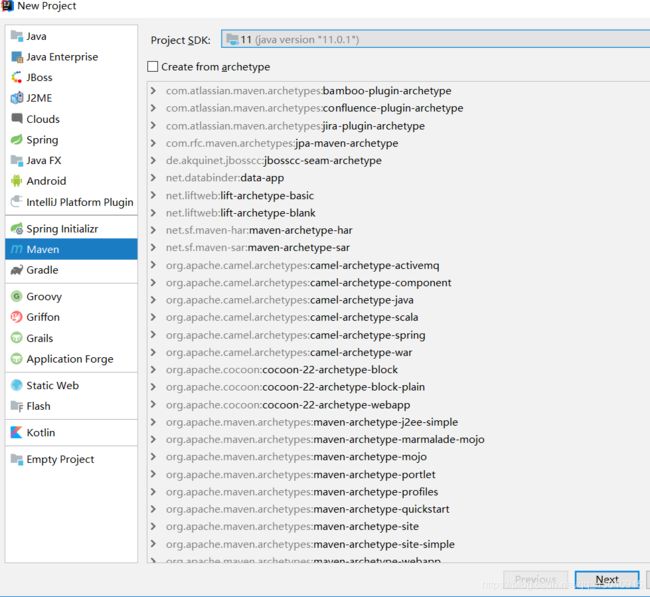This screenshot has height=597, width=650.
Task: Select maven-archetype-j2ee-simple row
Action: coord(399,422)
